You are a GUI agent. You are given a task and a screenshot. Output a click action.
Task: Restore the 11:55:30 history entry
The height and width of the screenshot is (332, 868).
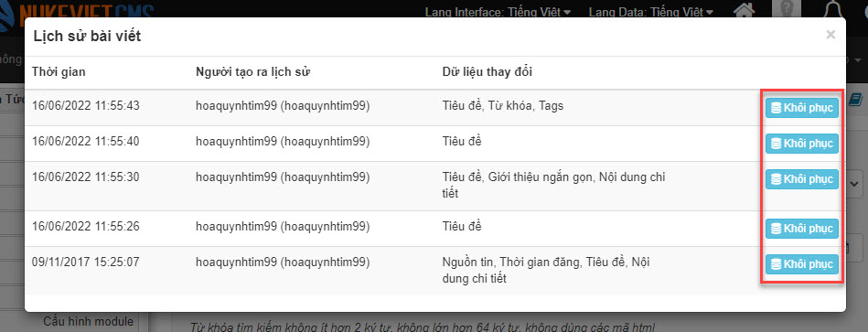[802, 179]
